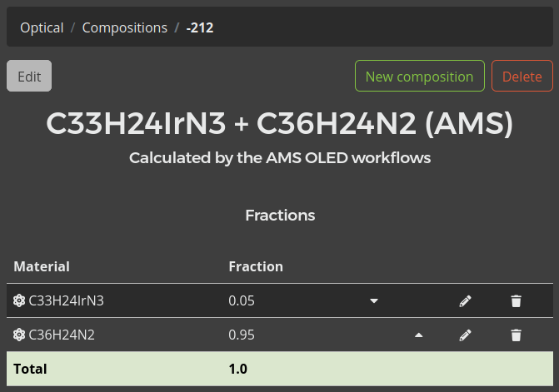Viewport: 559px width, 392px height.
Task: Click the atom icon beside C36H24N2
Action: tap(19, 335)
